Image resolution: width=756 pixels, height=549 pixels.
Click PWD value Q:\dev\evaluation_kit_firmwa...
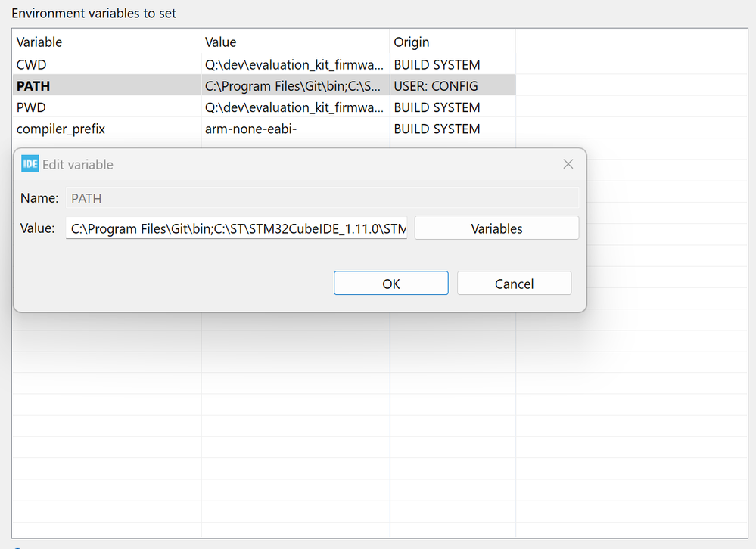click(x=295, y=107)
